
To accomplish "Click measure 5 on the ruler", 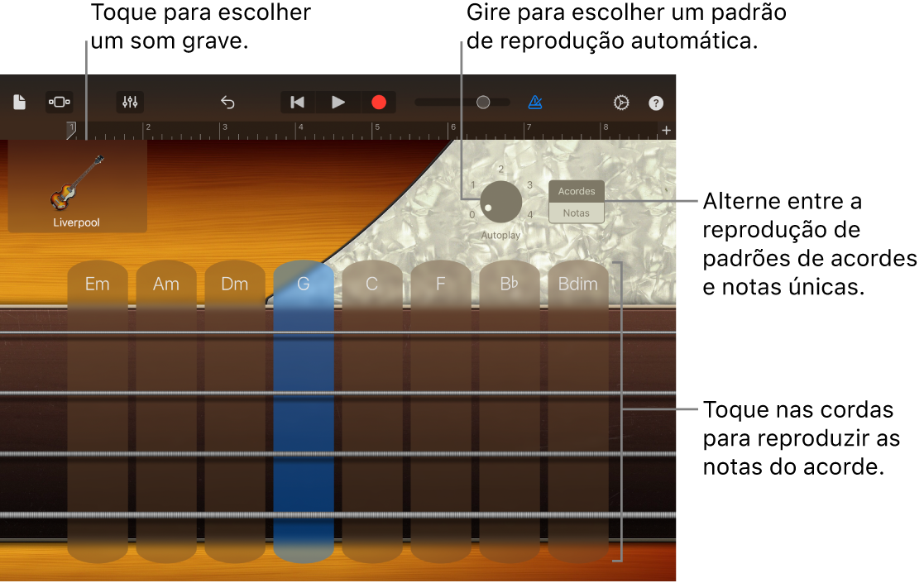I will tap(377, 130).
